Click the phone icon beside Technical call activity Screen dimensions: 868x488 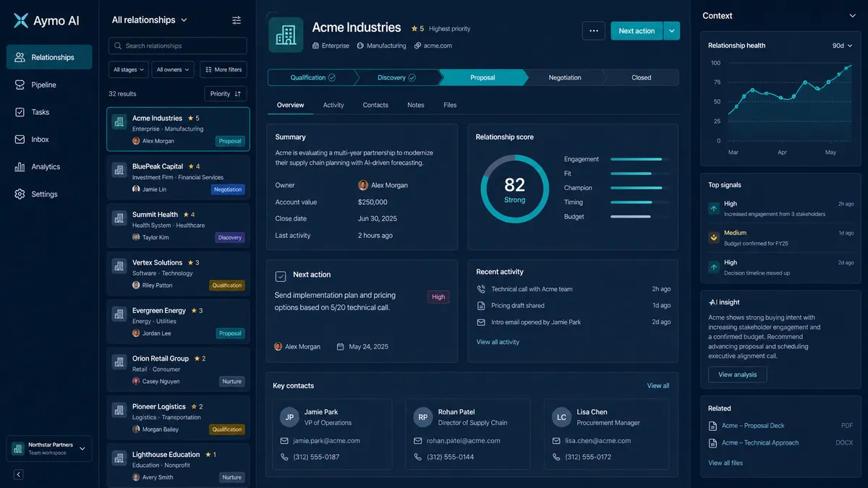[x=481, y=289]
